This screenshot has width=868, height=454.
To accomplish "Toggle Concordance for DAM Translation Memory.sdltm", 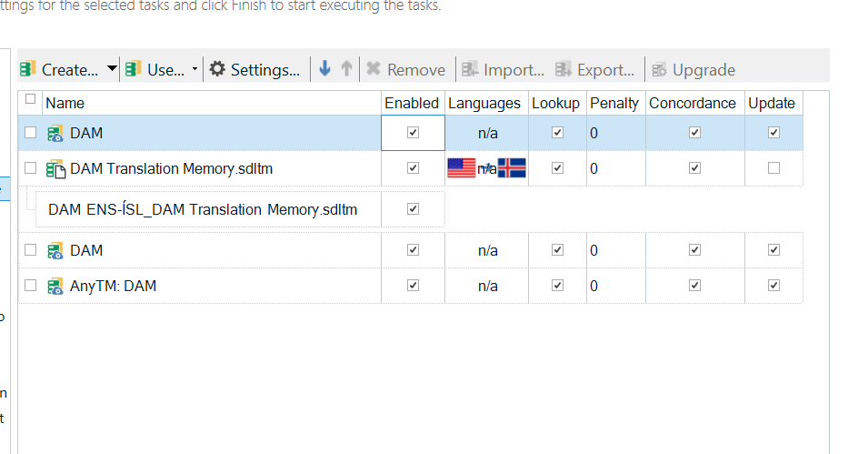I will [x=694, y=168].
